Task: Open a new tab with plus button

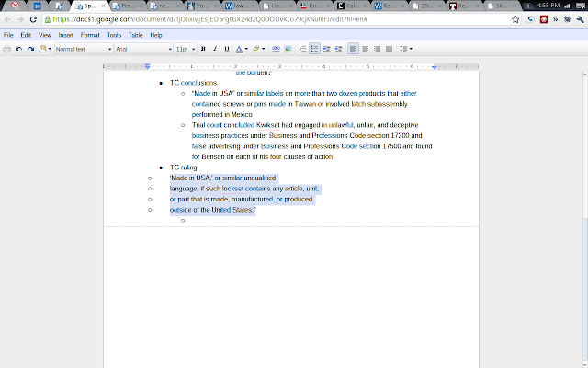Action: click(528, 6)
